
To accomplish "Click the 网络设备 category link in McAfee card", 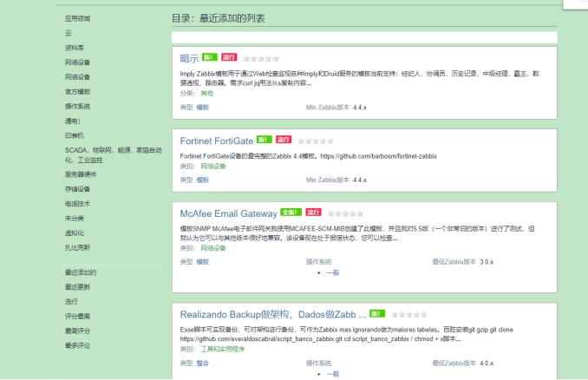I will point(213,248).
